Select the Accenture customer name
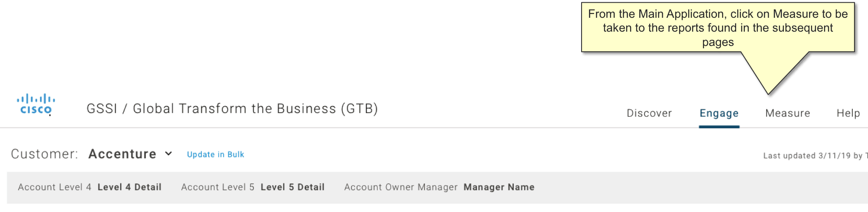 pos(122,154)
